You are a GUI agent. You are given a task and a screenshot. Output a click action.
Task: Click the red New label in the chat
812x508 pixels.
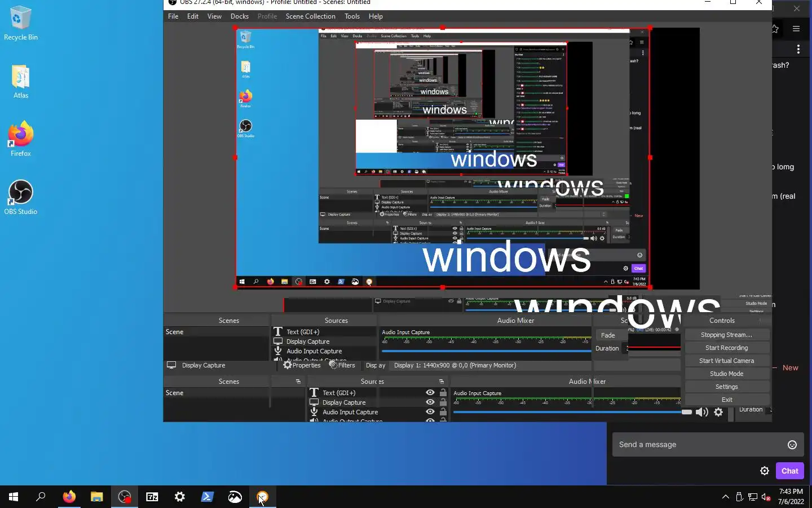pos(790,368)
